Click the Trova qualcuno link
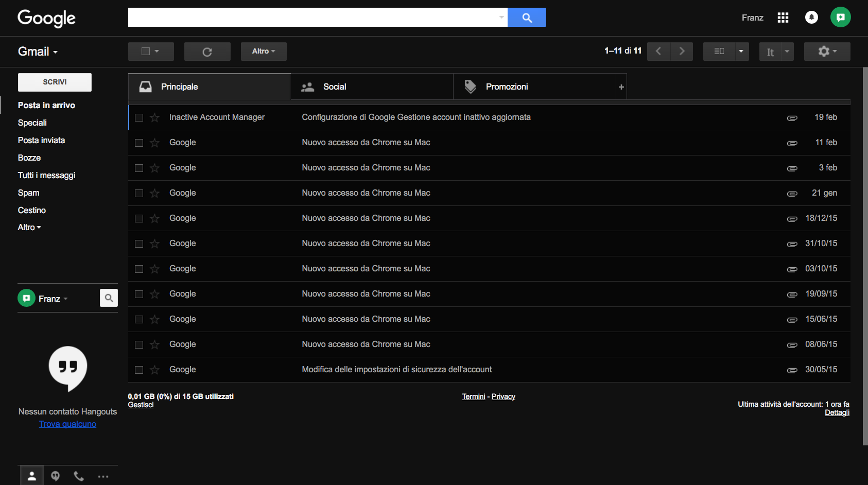The image size is (868, 485). tap(67, 424)
